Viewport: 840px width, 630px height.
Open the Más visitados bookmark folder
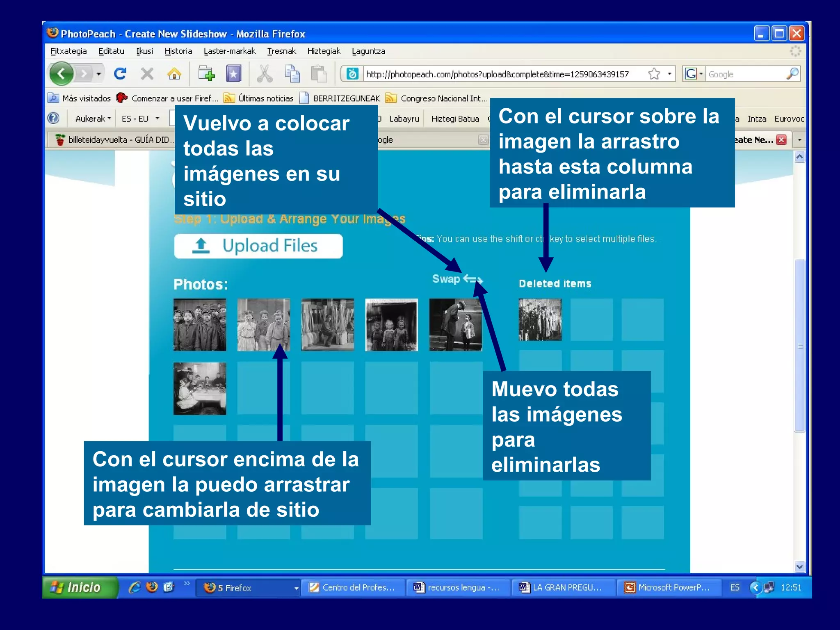(80, 98)
